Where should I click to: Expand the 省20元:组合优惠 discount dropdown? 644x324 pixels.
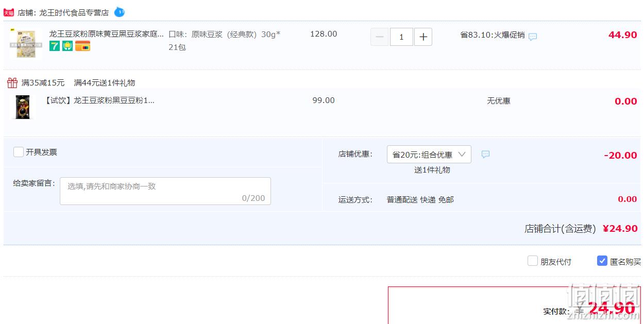click(429, 155)
